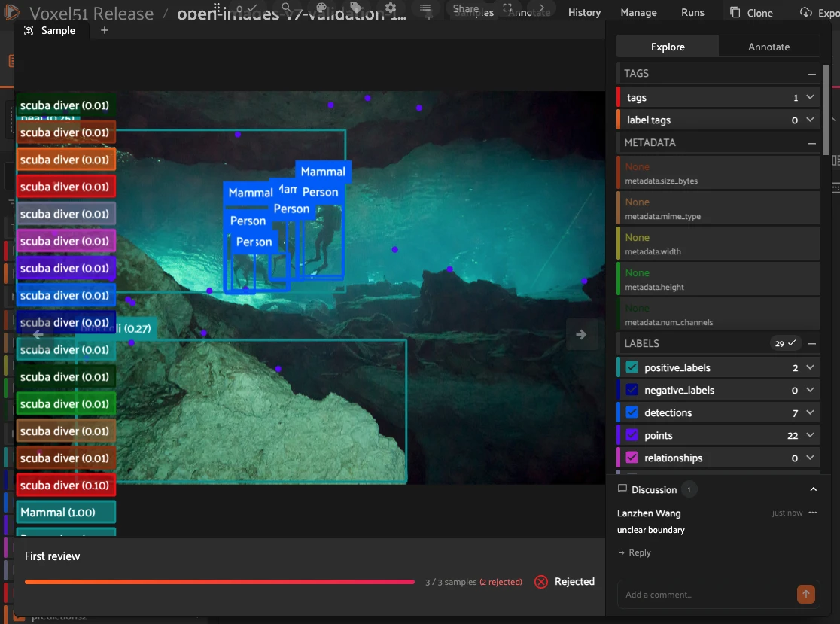This screenshot has width=840, height=624.
Task: Switch to the Annotate tab
Action: coord(768,47)
